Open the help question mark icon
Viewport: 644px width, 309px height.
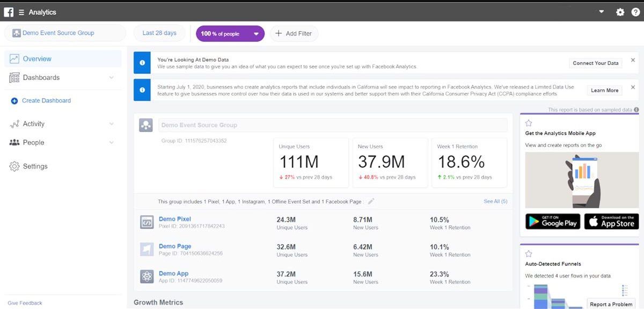click(x=635, y=12)
